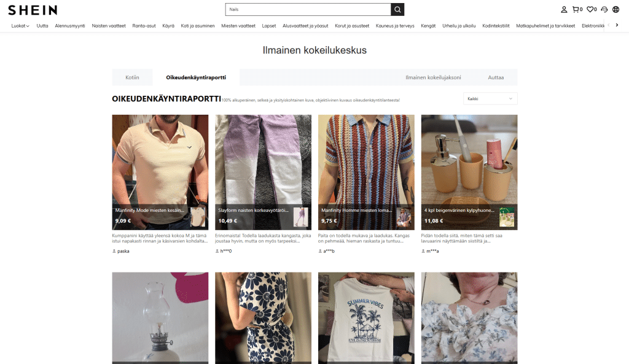The width and height of the screenshot is (629, 364).
Task: Open the Kengät category
Action: [428, 26]
